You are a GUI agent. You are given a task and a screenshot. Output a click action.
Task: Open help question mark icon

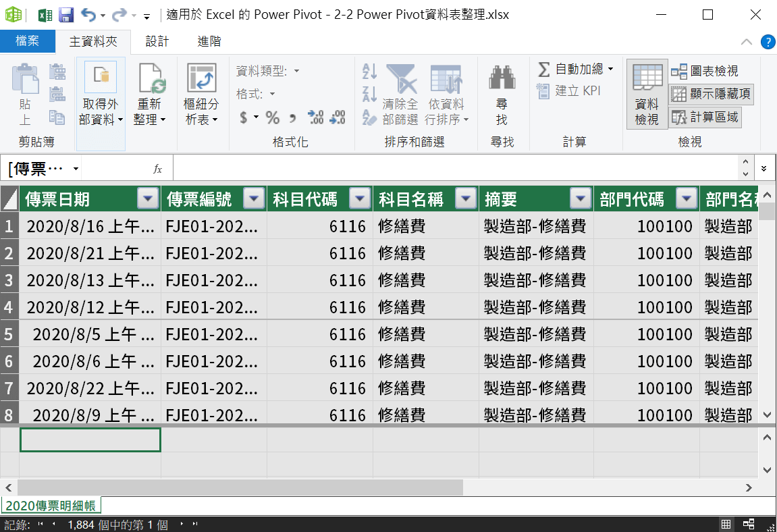click(768, 42)
